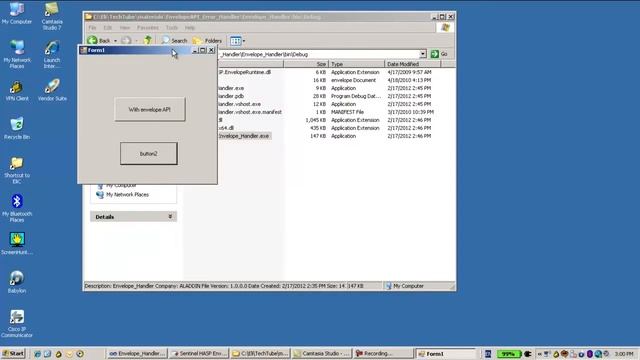640x360 pixels.
Task: Click the 1,045 KB size cell
Action: (316, 120)
